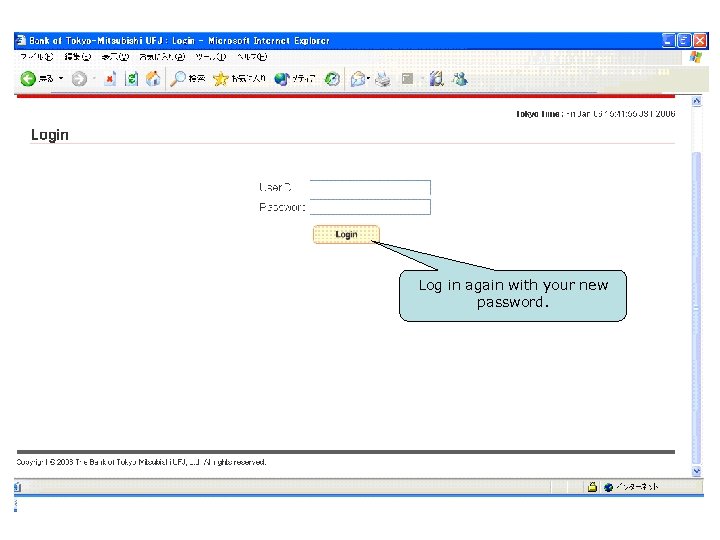The width and height of the screenshot is (720, 540).
Task: Click the Search magnifying glass button
Action: tap(187, 79)
